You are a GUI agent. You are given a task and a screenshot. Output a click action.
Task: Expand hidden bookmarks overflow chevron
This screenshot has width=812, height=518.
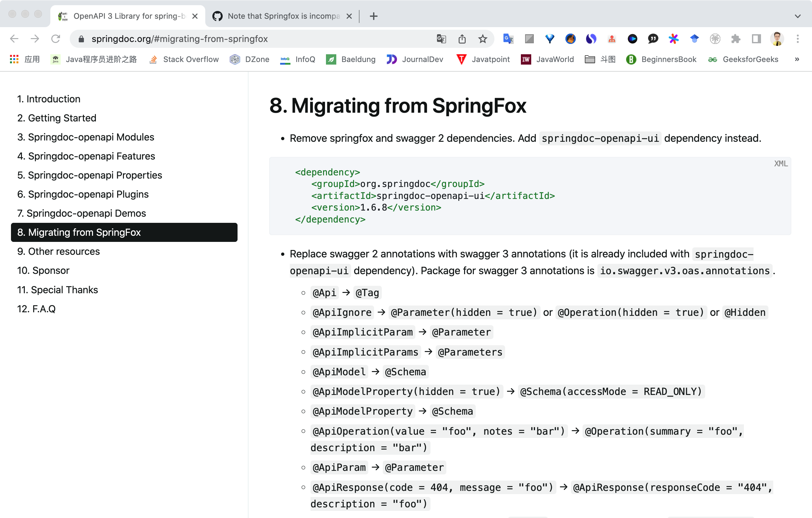[x=797, y=59]
